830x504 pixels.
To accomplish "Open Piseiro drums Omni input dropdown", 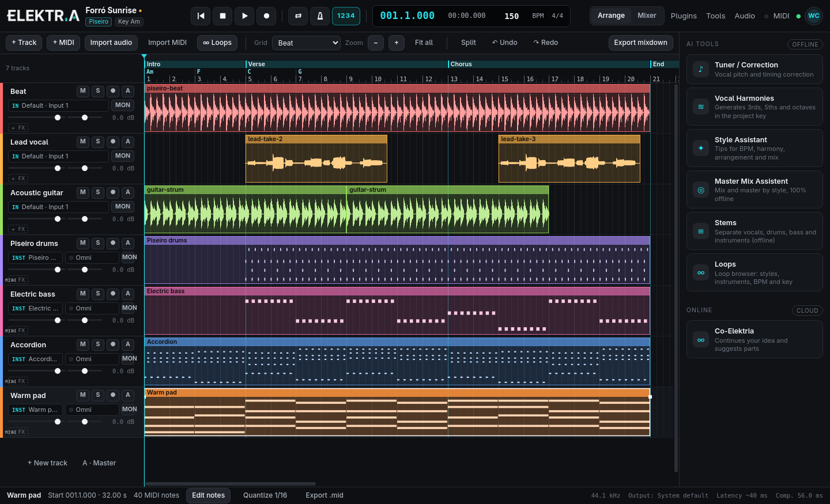I will click(x=92, y=257).
